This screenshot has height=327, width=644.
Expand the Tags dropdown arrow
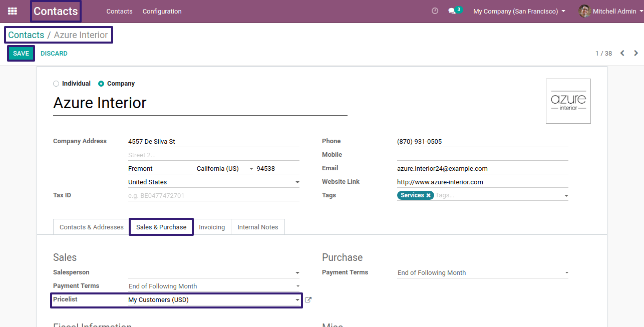coord(566,196)
